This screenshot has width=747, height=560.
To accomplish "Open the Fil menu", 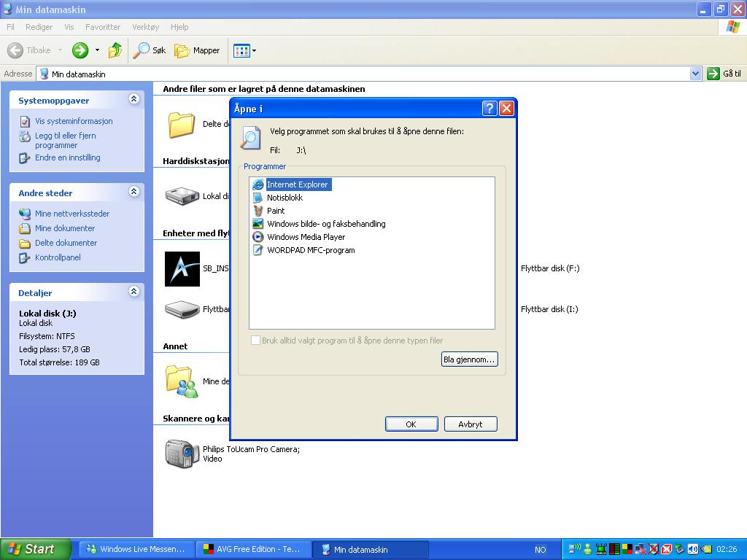I will (x=10, y=27).
